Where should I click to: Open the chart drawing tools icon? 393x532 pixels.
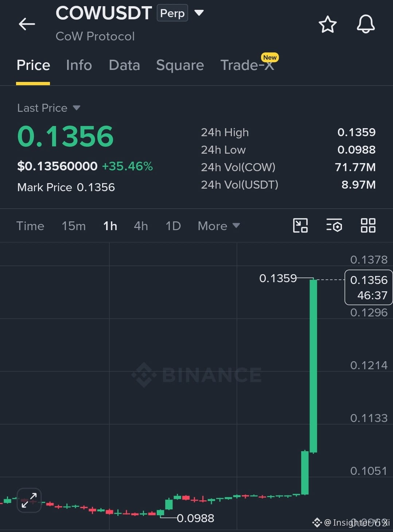[x=300, y=225]
